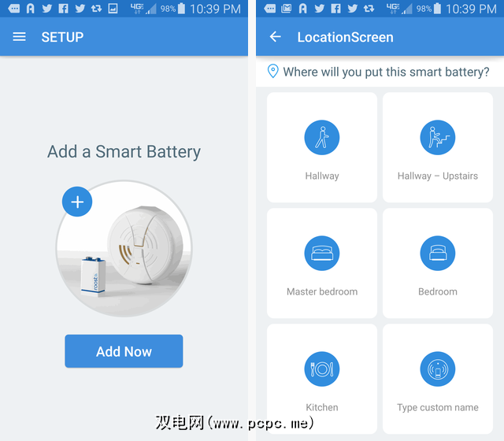Tap the Kitchen label text

322,408
